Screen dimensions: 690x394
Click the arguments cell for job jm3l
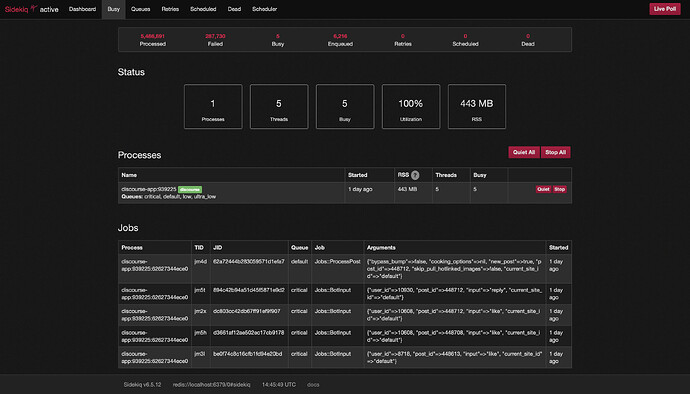pos(455,357)
